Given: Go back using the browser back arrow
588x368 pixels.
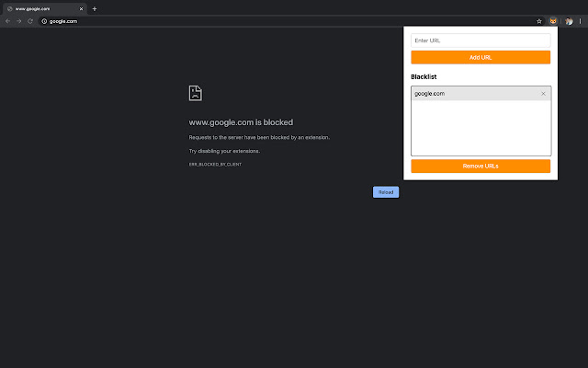Looking at the screenshot, I should pyautogui.click(x=7, y=21).
